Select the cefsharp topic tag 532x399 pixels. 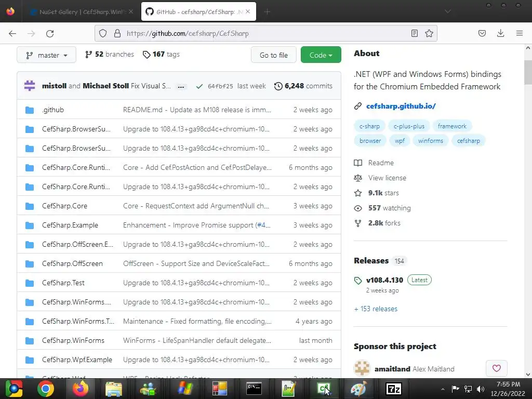click(468, 141)
